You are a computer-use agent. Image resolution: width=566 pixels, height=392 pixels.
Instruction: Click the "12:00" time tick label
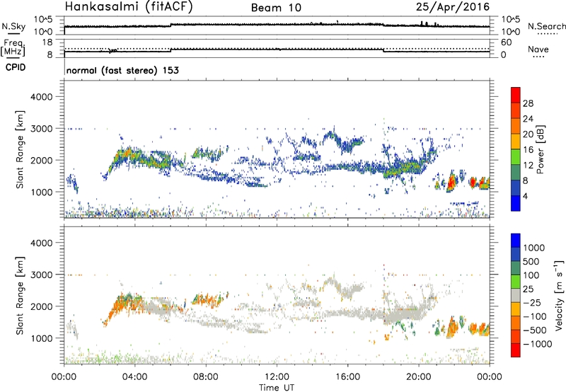(x=277, y=377)
